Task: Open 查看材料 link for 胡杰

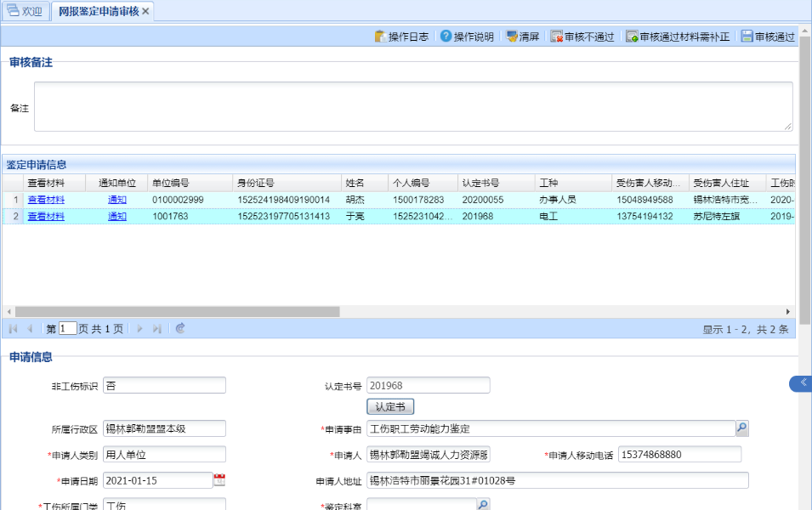Action: click(46, 200)
